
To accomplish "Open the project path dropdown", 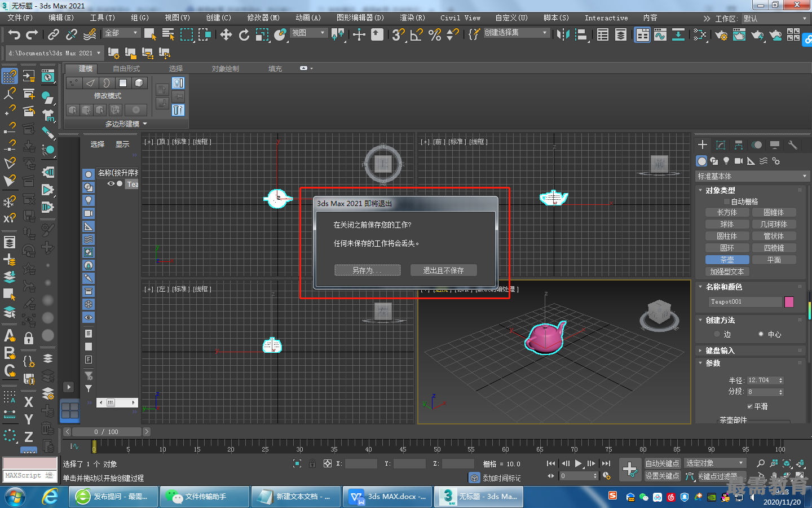I will click(54, 53).
